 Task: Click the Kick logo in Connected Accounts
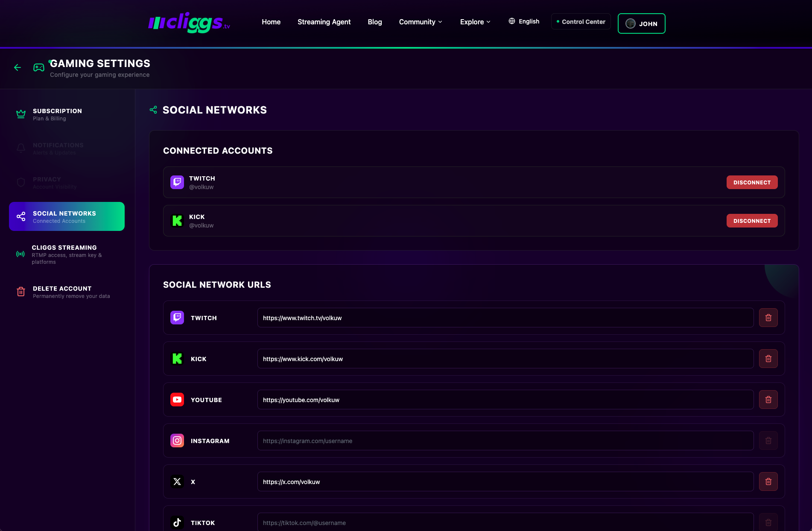(x=177, y=221)
